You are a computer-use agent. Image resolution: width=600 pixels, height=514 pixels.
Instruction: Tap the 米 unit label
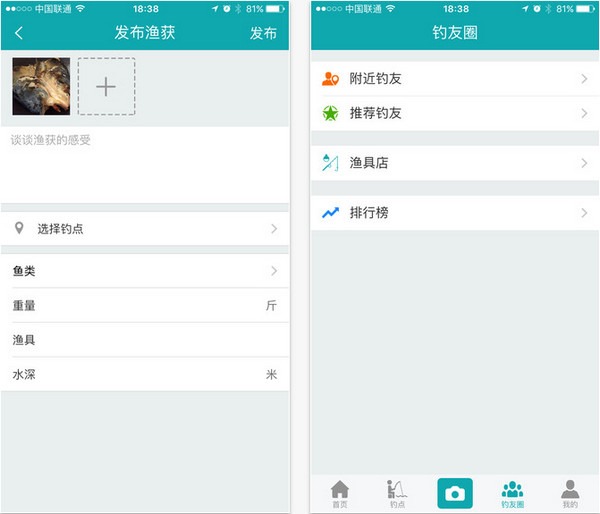tap(271, 374)
